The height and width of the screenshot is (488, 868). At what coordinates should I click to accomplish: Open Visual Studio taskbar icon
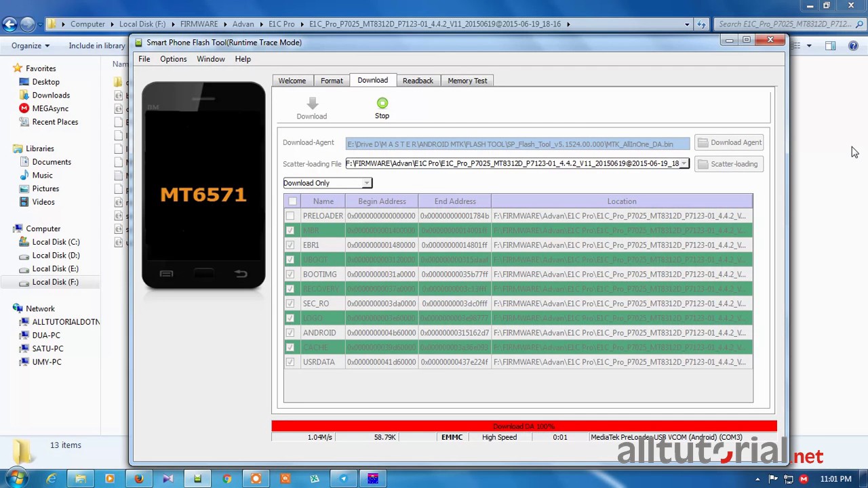[x=168, y=479]
